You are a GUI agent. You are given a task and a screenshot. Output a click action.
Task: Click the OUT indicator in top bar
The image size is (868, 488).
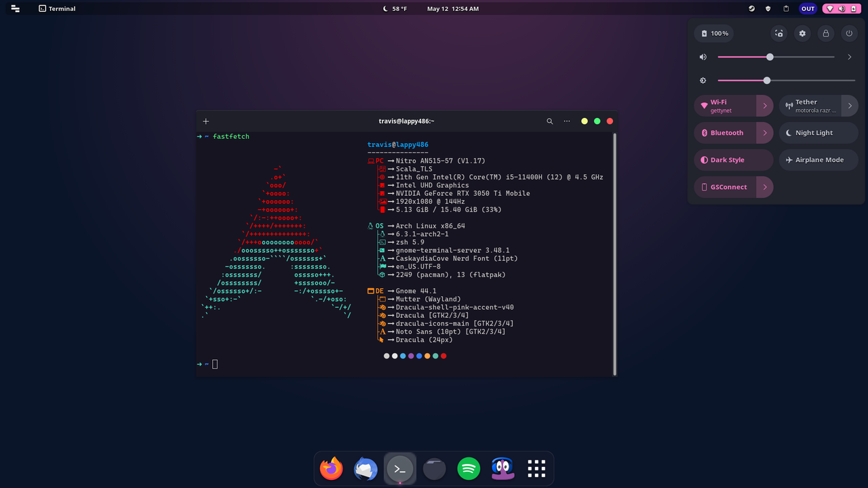coord(808,9)
